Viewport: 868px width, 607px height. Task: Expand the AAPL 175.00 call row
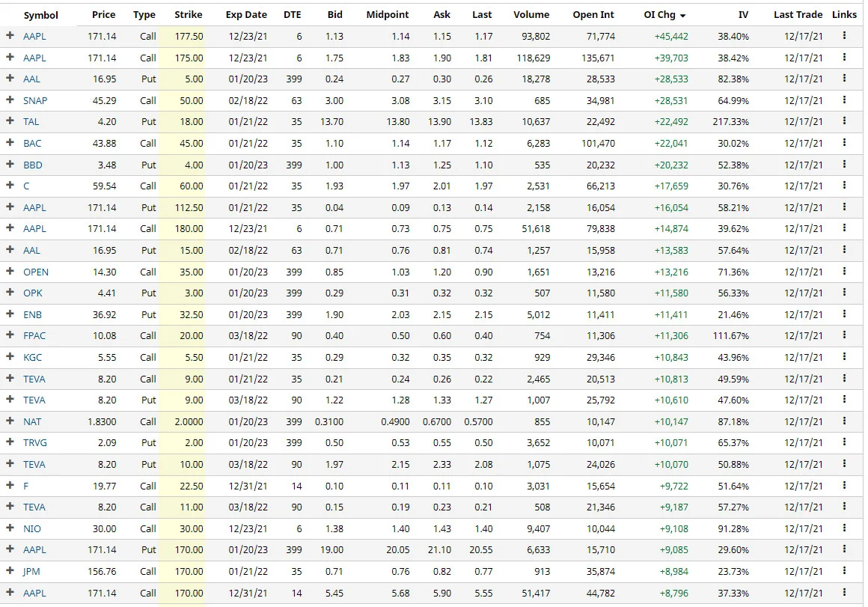click(10, 57)
